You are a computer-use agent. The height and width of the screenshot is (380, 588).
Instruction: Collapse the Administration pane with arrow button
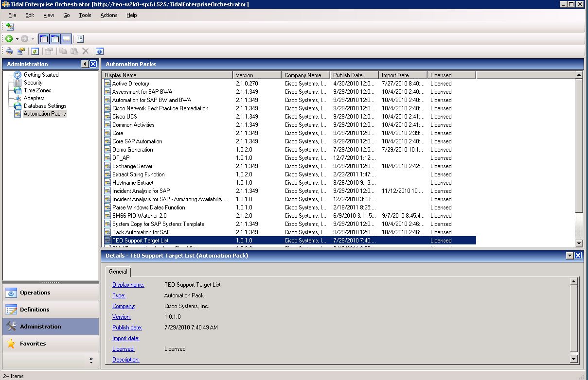85,64
